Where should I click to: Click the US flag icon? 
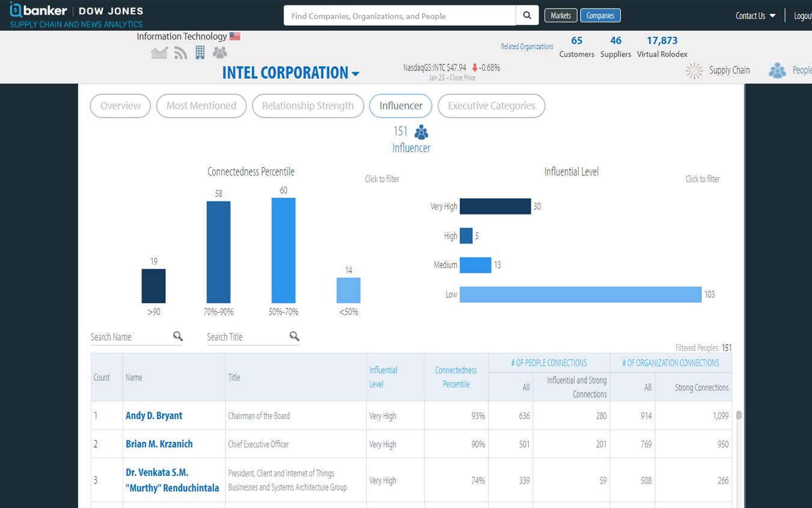pyautogui.click(x=235, y=36)
